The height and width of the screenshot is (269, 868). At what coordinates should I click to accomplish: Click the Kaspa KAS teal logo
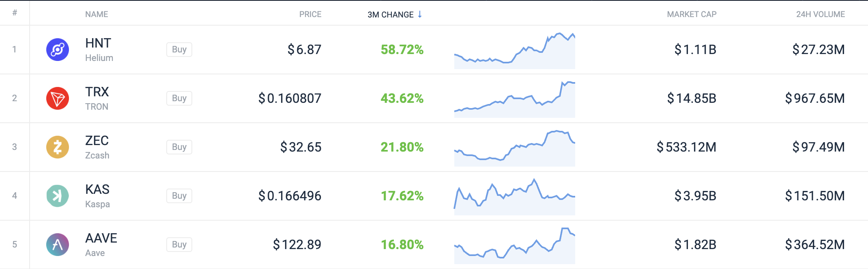click(x=57, y=195)
